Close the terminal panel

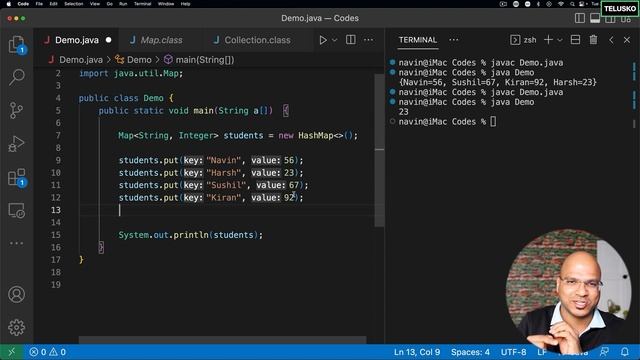pos(627,40)
